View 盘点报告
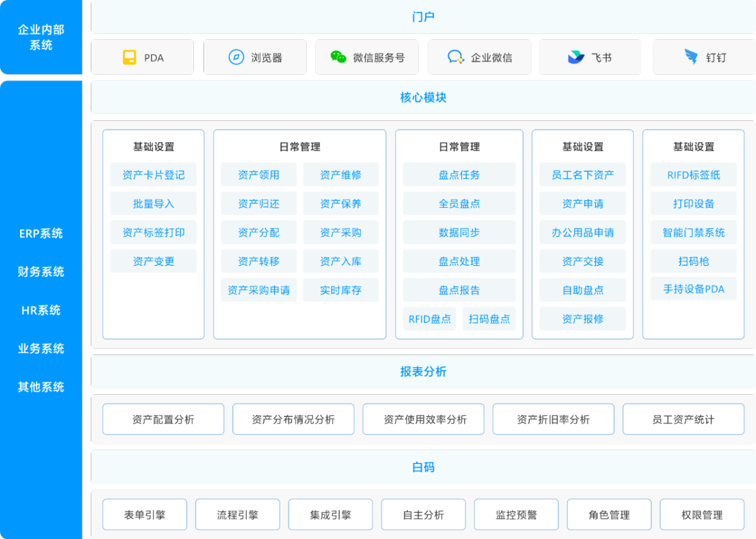This screenshot has width=756, height=539. click(459, 290)
